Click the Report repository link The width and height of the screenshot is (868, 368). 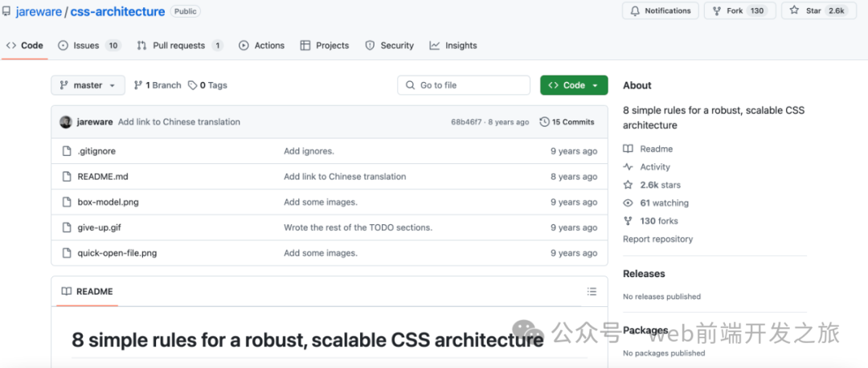tap(657, 239)
